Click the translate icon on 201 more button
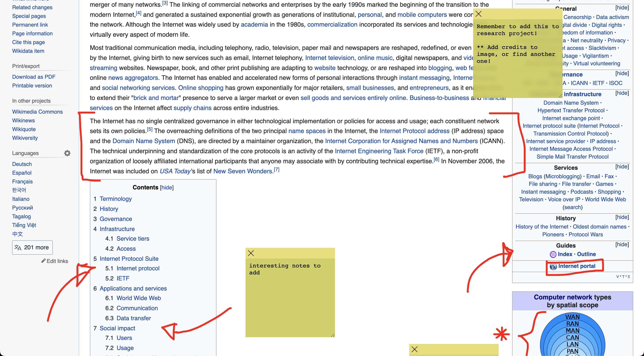The image size is (644, 356). tap(18, 248)
